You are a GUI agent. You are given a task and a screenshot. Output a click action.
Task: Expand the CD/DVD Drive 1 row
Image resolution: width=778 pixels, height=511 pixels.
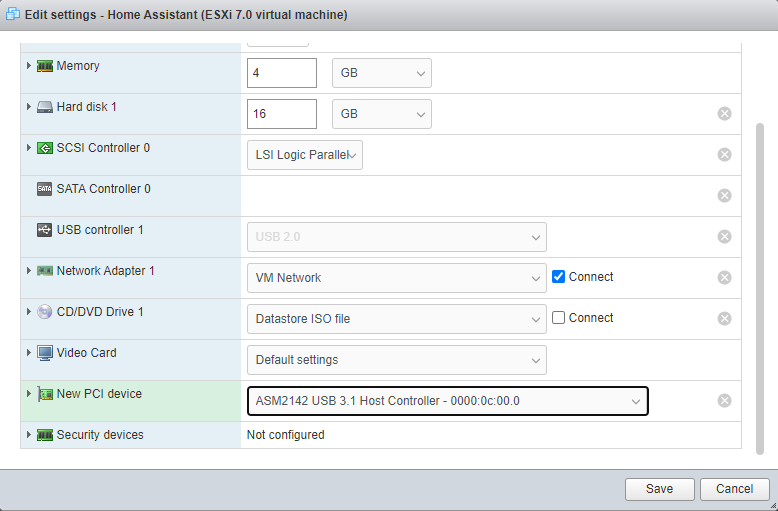coord(29,312)
